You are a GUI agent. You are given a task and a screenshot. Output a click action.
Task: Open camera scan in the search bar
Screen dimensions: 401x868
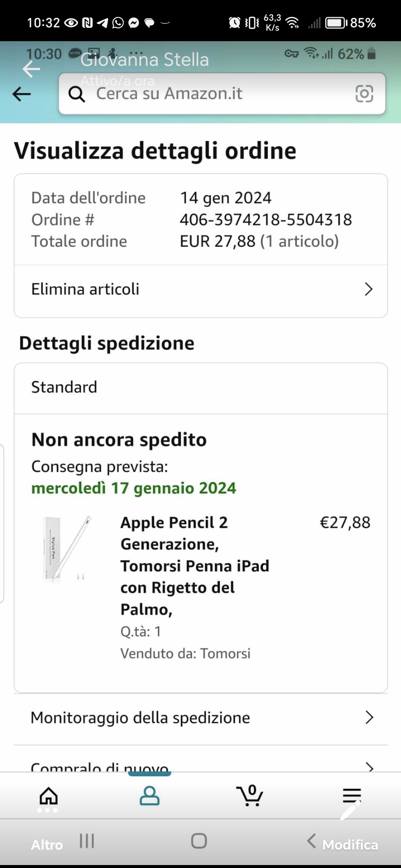tap(364, 94)
